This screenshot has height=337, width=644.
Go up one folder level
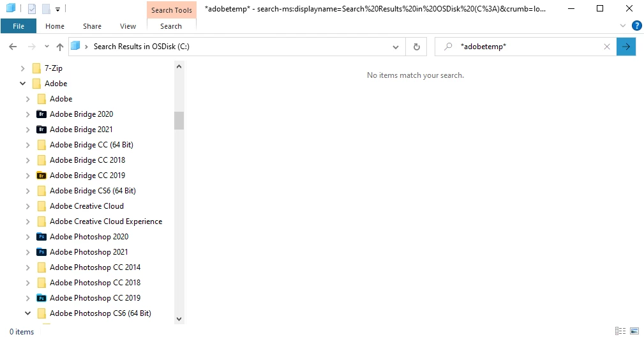pos(60,47)
